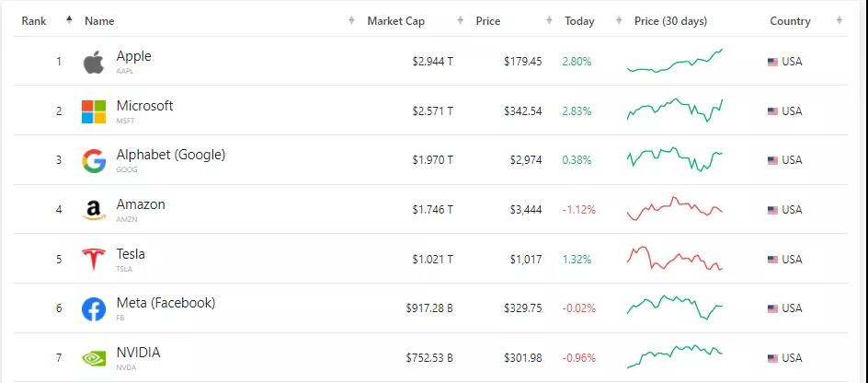Viewport: 868px width, 383px height.
Task: Click the Apple logo icon
Action: (94, 63)
